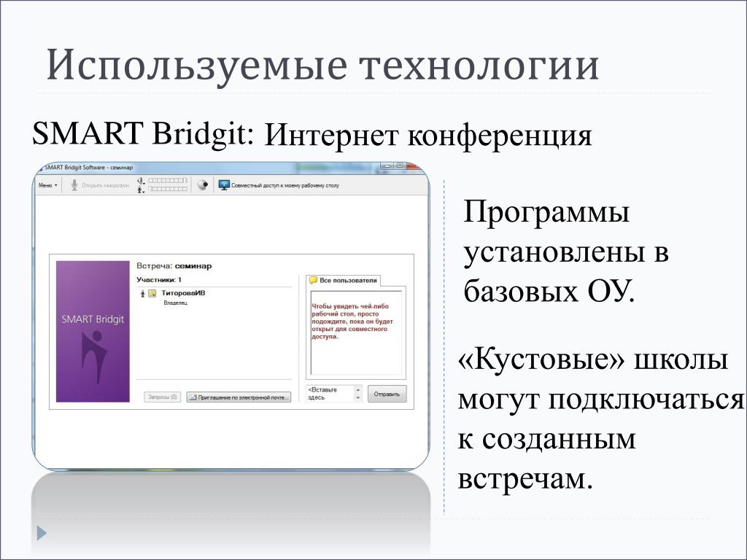Viewport: 747px width, 560px height.
Task: Click the Запросы (0) button
Action: [162, 397]
